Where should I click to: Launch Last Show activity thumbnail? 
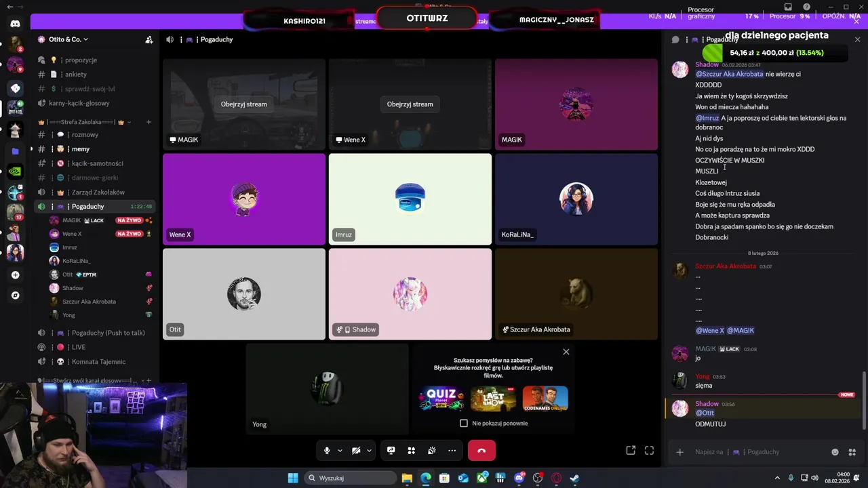493,399
